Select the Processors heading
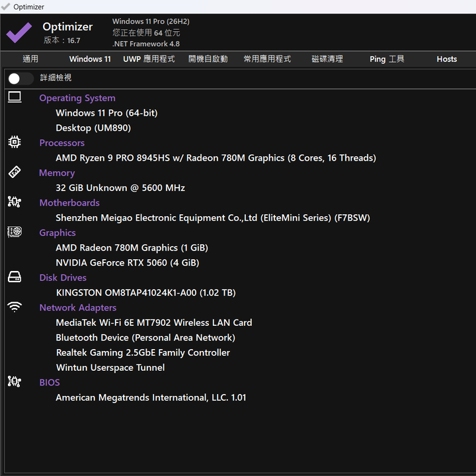 pos(62,143)
